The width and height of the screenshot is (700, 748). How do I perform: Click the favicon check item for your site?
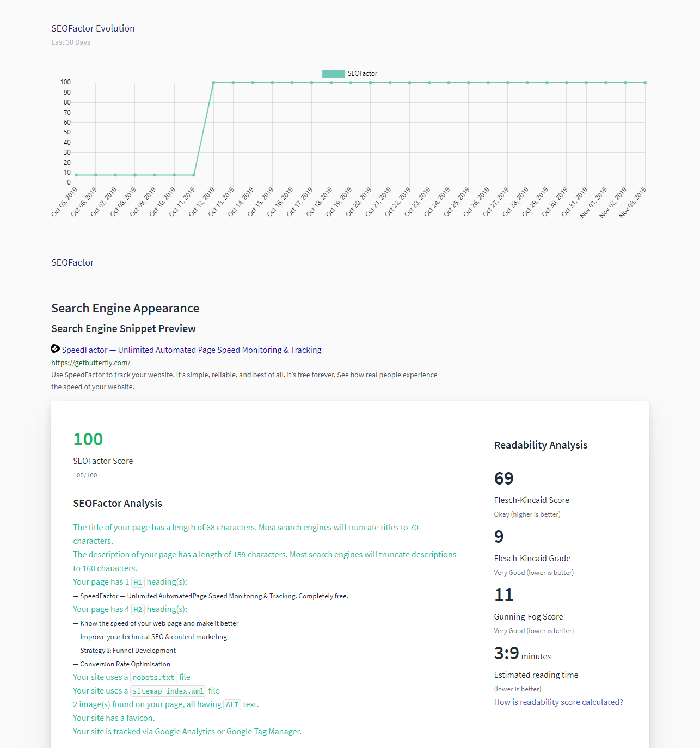coord(113,718)
